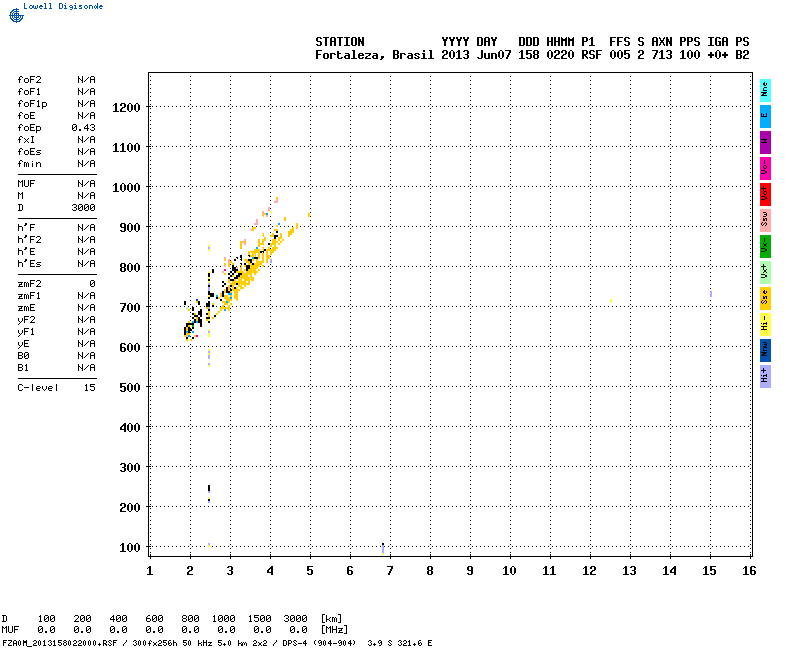The image size is (800, 650).
Task: Select the red Vo+ legend swatch
Action: pyautogui.click(x=765, y=194)
